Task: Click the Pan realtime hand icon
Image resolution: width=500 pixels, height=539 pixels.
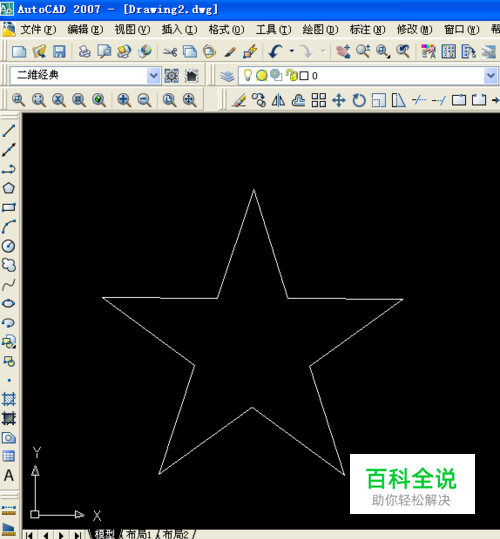Action: [x=343, y=52]
